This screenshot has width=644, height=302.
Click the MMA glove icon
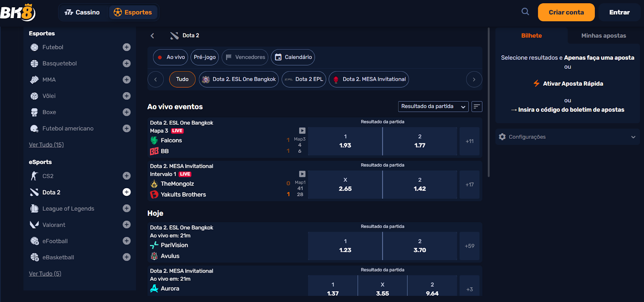tap(34, 80)
